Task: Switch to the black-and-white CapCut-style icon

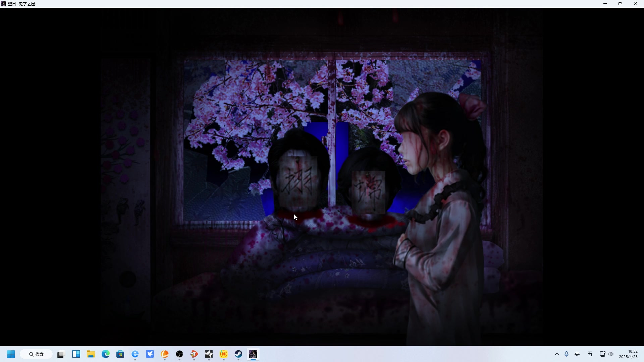Action: [209, 354]
